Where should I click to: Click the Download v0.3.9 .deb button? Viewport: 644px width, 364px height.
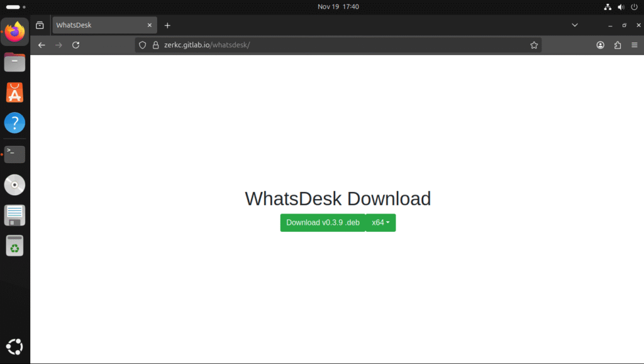tap(322, 222)
